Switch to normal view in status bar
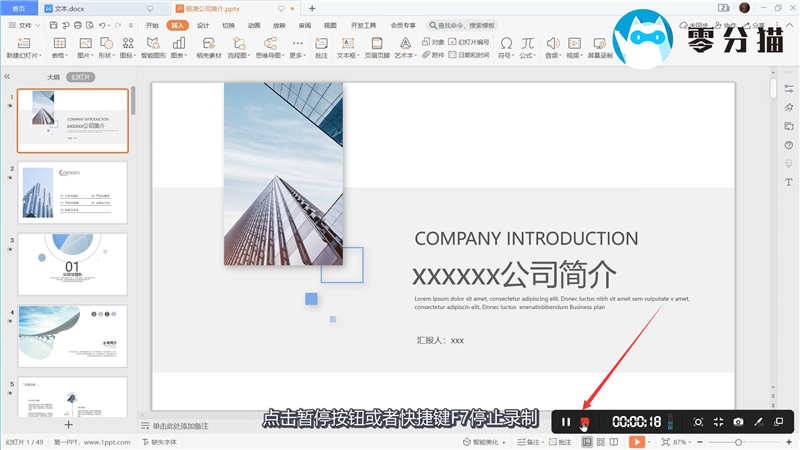800x450 pixels. 584,441
